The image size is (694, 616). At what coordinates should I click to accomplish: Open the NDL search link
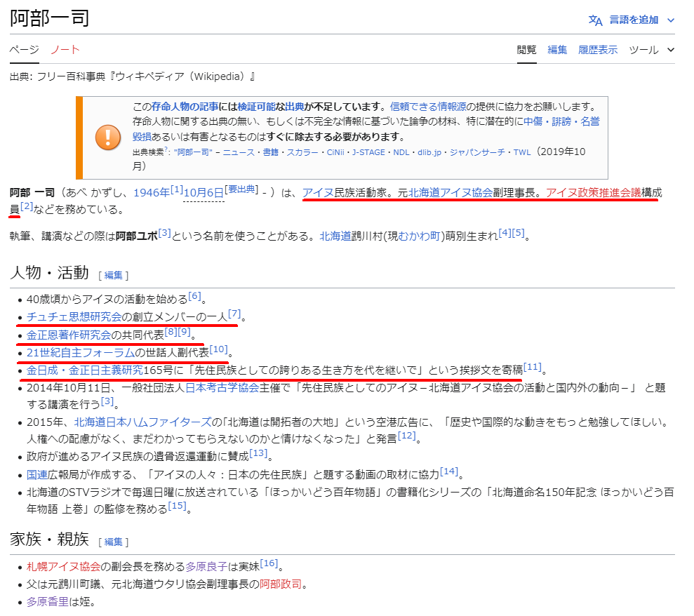[x=401, y=153]
